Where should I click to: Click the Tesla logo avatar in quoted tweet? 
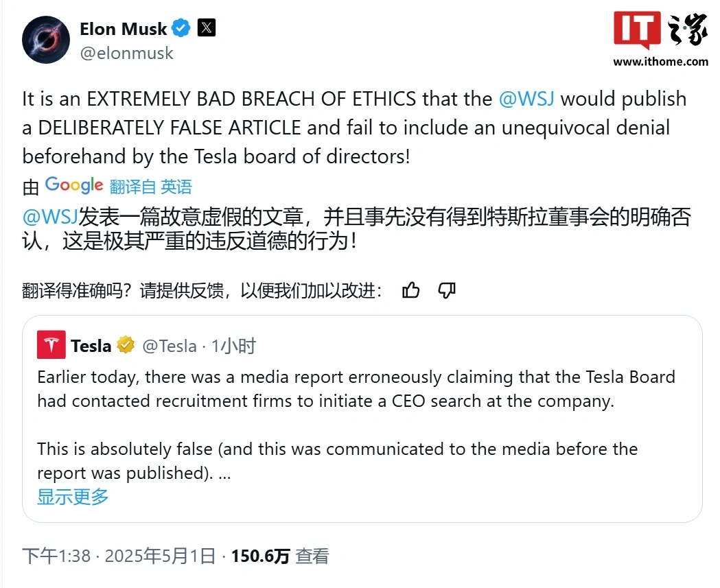coord(51,344)
